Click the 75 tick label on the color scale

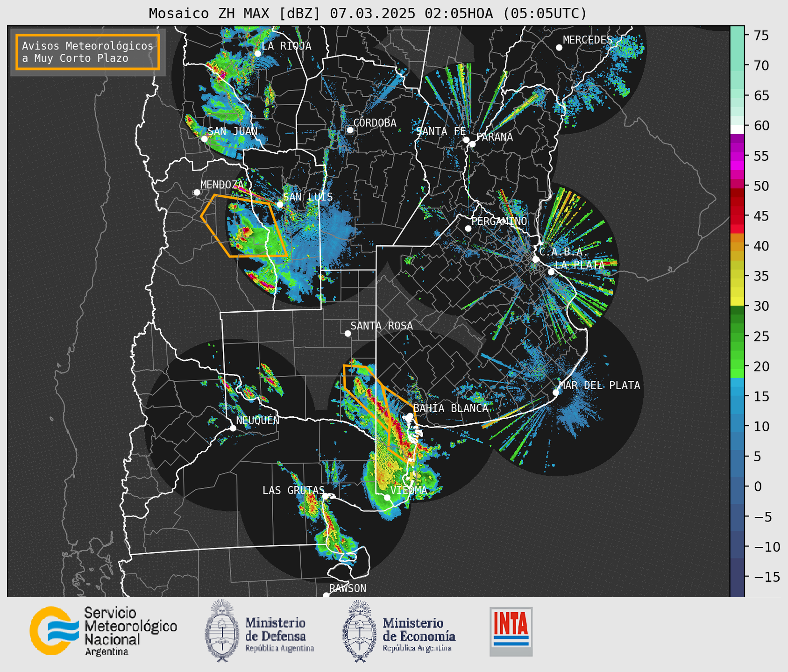pos(761,36)
